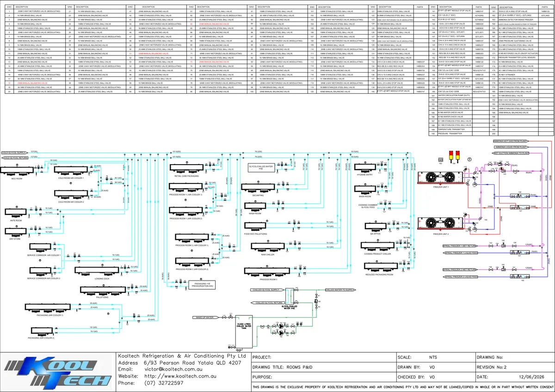The image size is (555, 392).
Task: Click the Packaging (Air Cooler 2) label
Action: click(41, 338)
